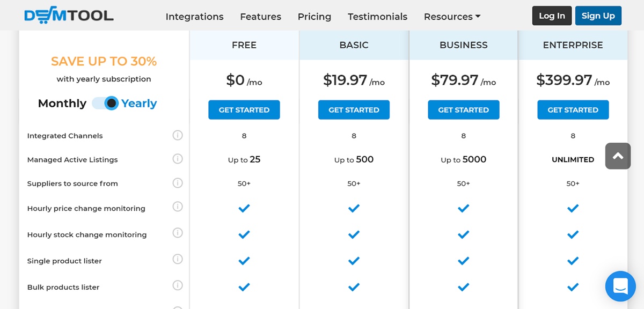Click Get Started under the Business plan
The image size is (644, 309).
(x=463, y=110)
